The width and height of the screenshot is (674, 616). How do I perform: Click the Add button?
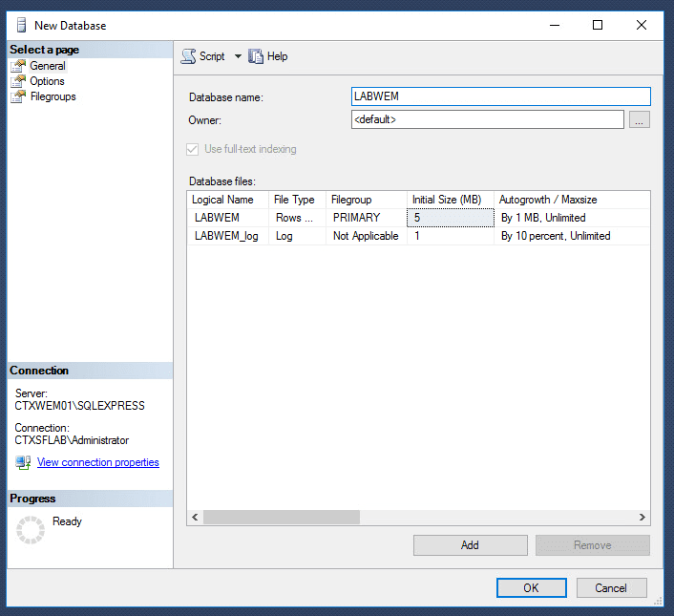pyautogui.click(x=471, y=545)
